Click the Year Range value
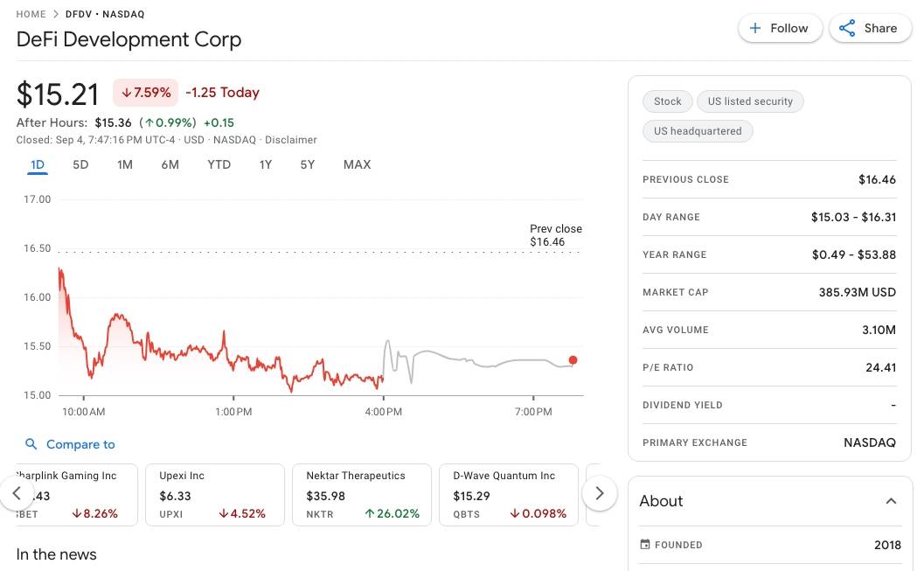The height and width of the screenshot is (571, 924). [x=854, y=255]
